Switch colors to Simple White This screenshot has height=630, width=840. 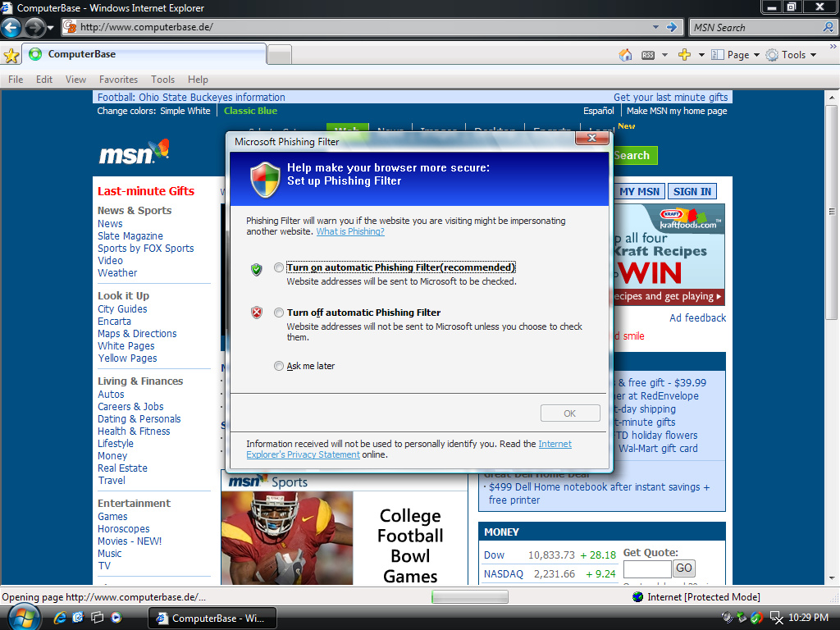(185, 111)
